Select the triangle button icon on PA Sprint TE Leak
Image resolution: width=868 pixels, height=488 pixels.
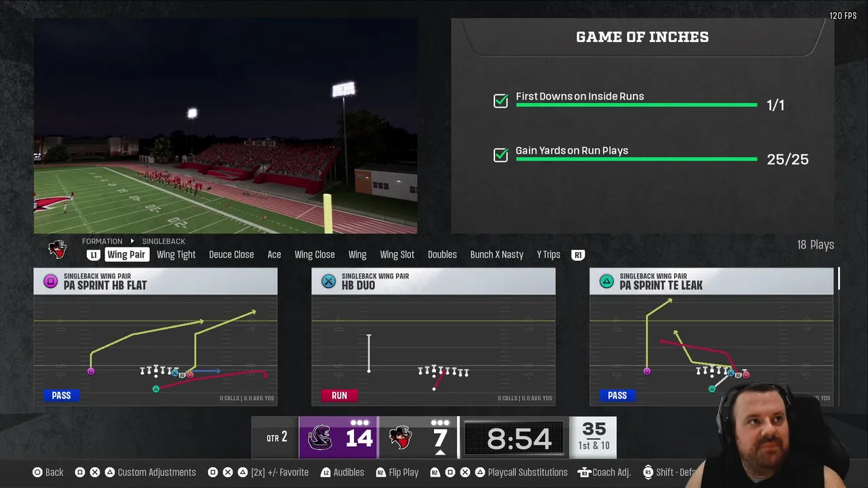tap(607, 281)
